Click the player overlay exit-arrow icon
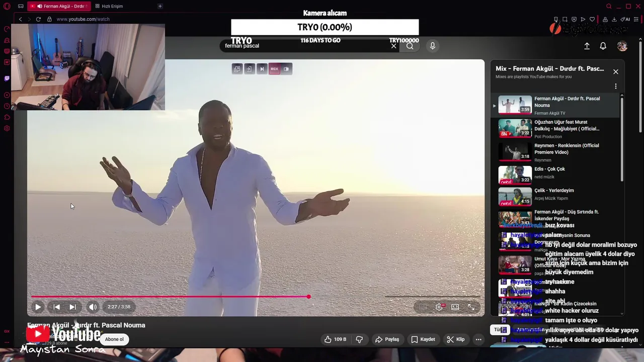Screen dimensions: 644x362 click(x=249, y=69)
